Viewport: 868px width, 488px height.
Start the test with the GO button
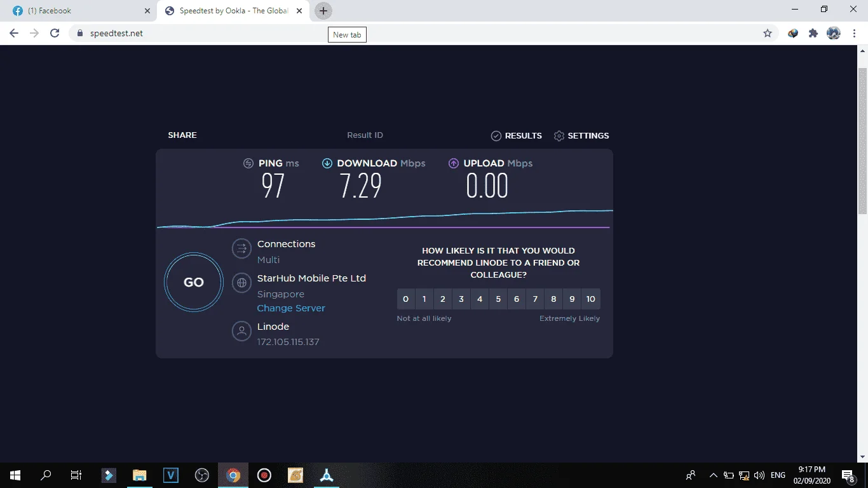pyautogui.click(x=194, y=283)
